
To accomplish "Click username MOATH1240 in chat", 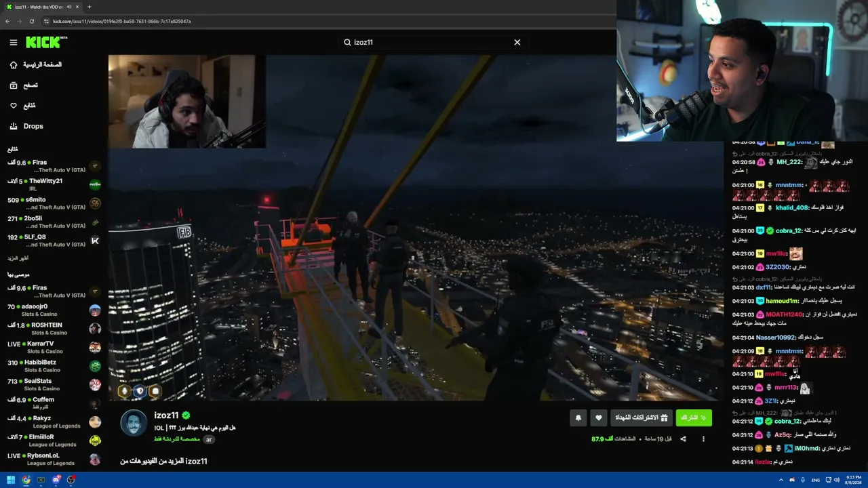I will coord(784,314).
